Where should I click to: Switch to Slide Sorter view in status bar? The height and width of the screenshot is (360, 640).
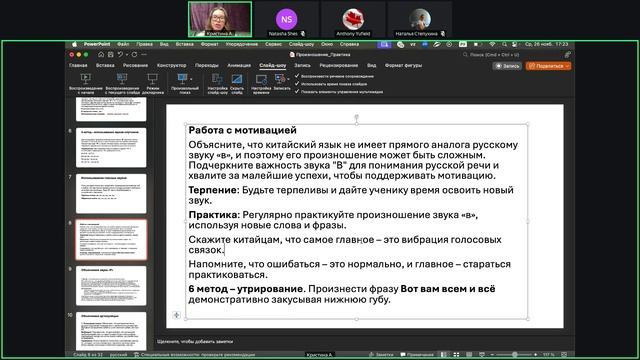point(456,355)
